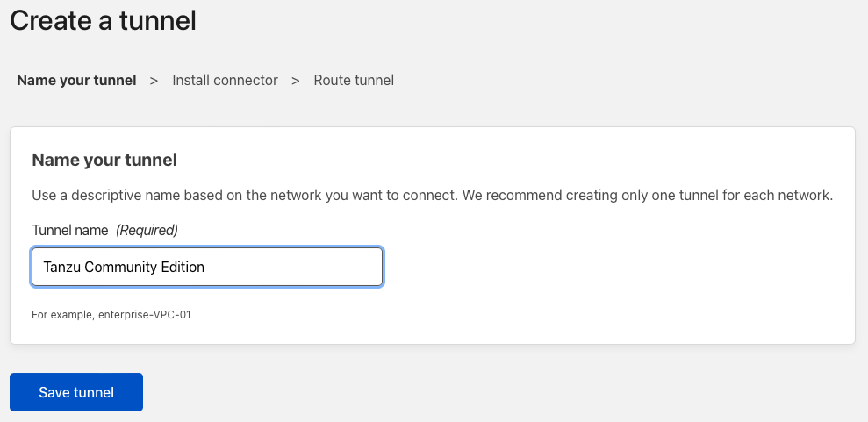Click the chevron separator before Route tunnel
Screen dimensions: 868x422
[296, 81]
